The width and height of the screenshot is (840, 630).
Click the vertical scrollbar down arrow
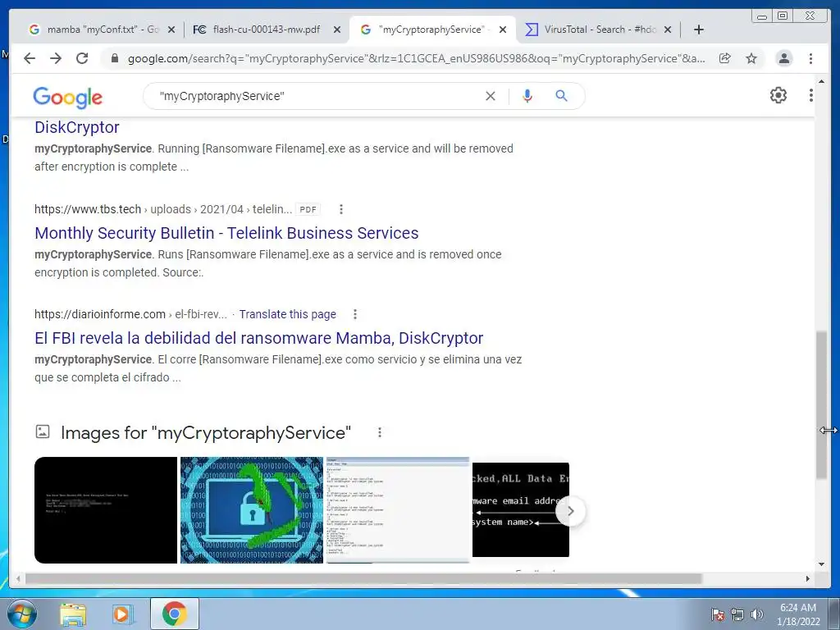[x=821, y=564]
